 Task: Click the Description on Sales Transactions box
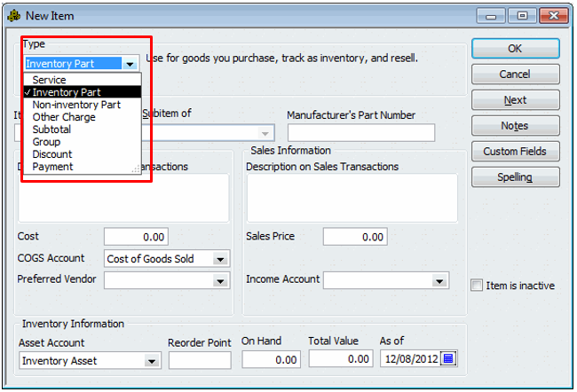352,198
